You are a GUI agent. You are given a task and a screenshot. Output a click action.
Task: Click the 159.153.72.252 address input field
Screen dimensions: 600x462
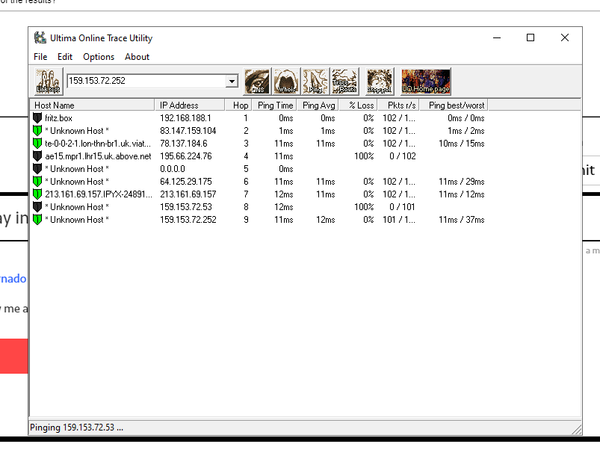(x=147, y=81)
